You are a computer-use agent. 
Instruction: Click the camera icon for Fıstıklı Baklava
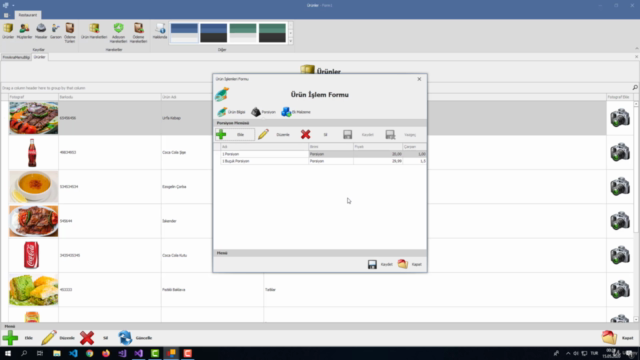620,289
